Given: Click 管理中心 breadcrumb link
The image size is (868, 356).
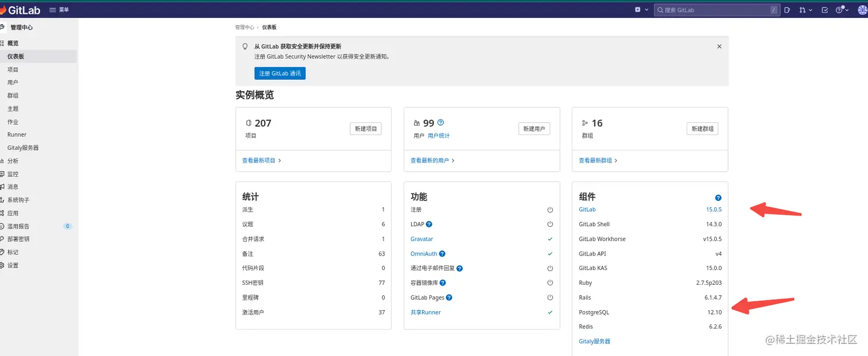Looking at the screenshot, I should (x=245, y=28).
